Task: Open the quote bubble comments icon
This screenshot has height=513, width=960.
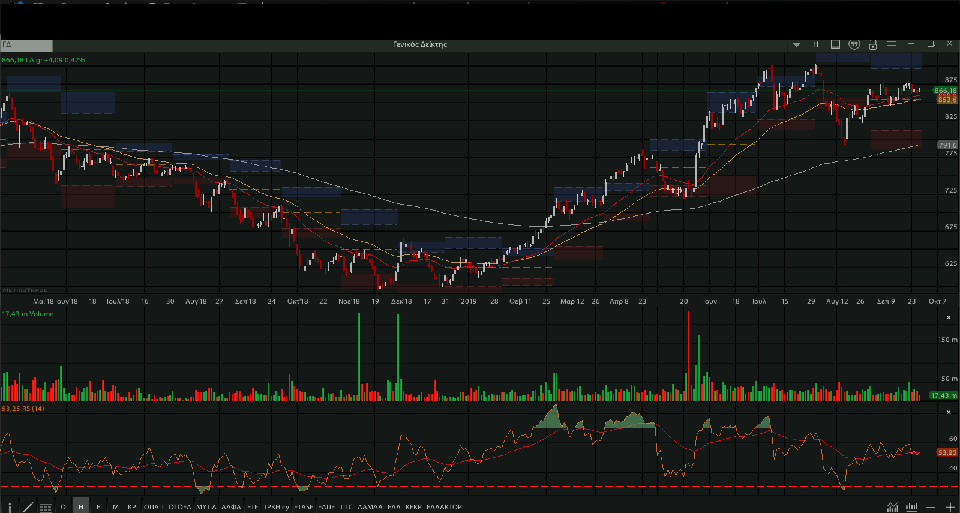Action: coord(854,44)
